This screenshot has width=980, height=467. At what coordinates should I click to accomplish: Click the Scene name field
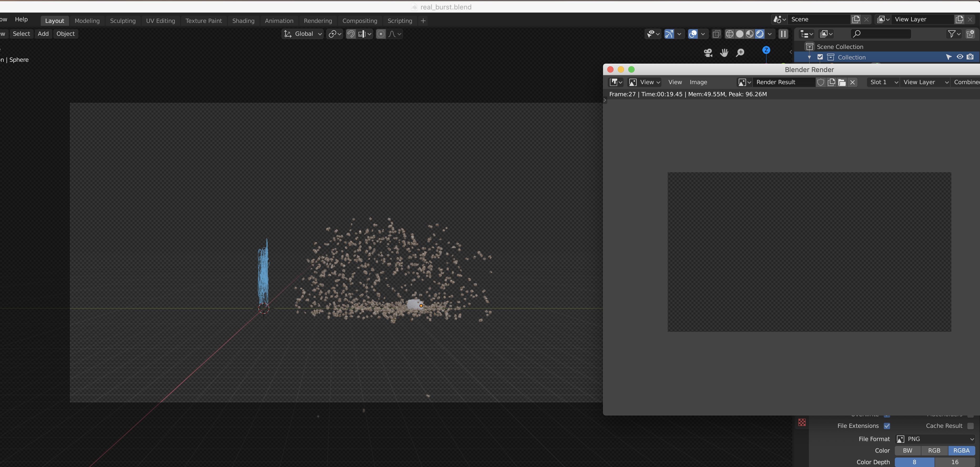819,19
